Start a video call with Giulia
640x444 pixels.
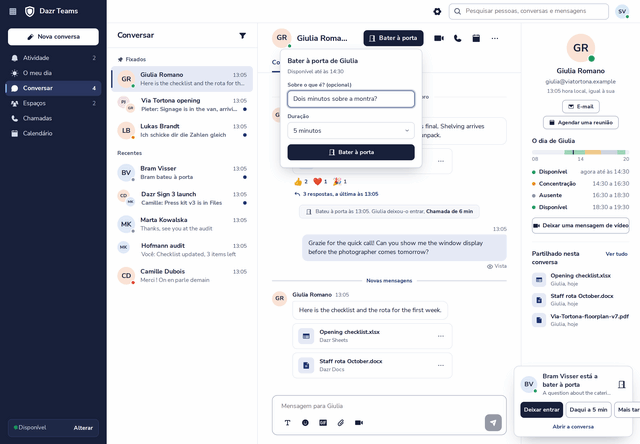click(439, 38)
